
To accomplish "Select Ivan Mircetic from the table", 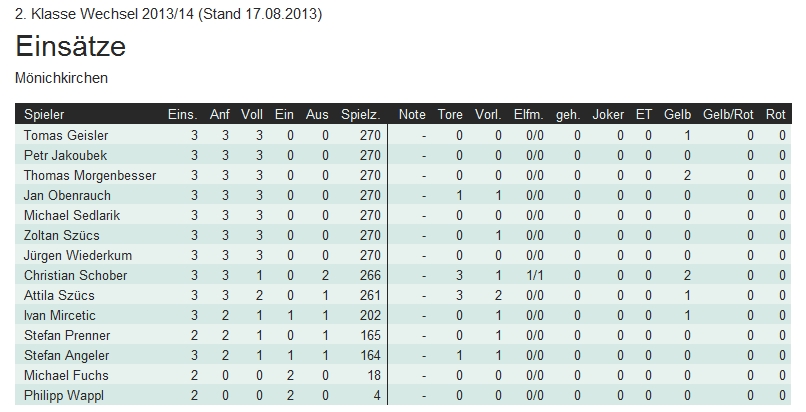I will pyautogui.click(x=62, y=315).
